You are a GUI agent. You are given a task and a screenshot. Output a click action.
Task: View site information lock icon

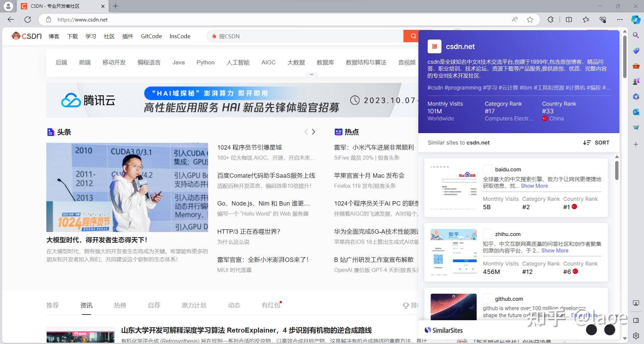point(49,19)
